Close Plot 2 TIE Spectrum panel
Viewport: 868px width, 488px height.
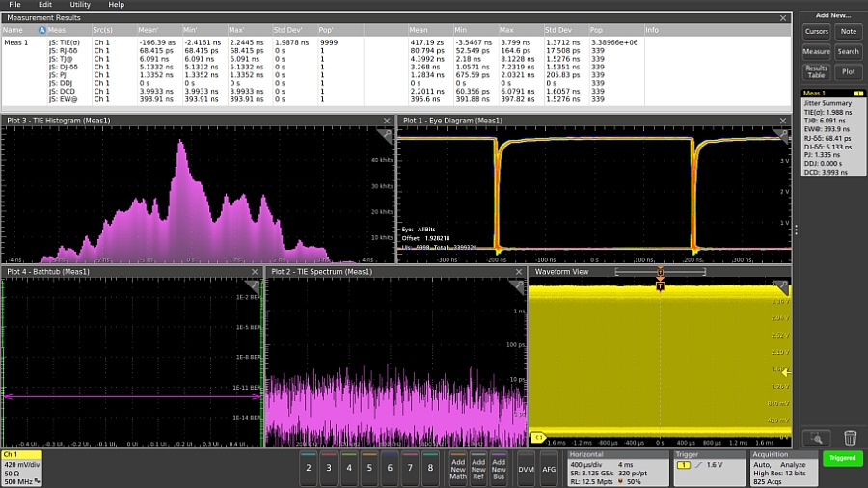pos(519,272)
